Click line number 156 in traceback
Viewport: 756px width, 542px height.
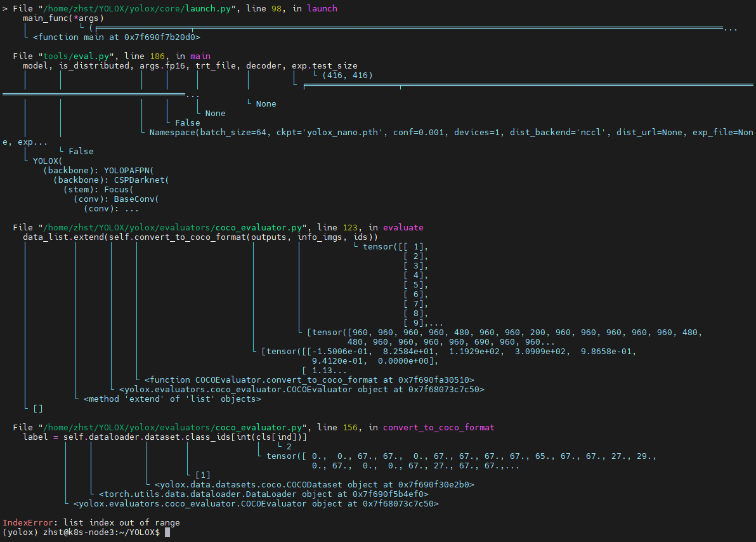[x=350, y=428]
